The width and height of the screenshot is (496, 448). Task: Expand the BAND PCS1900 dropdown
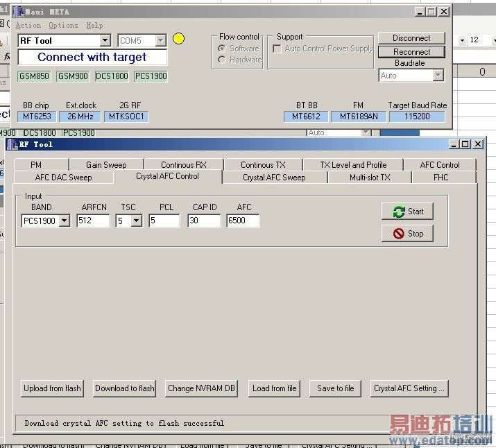pyautogui.click(x=65, y=221)
